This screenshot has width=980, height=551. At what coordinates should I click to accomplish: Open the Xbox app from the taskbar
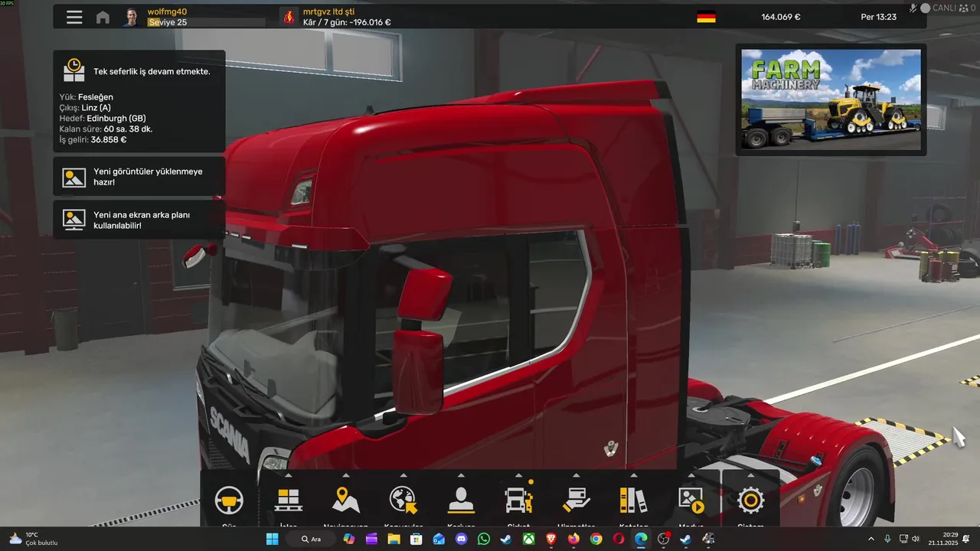point(528,539)
